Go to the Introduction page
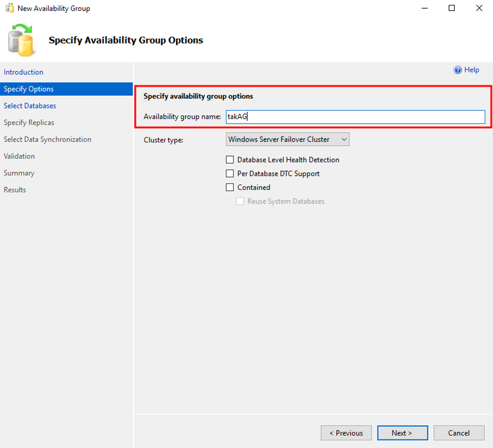The height and width of the screenshot is (448, 493). (x=23, y=72)
